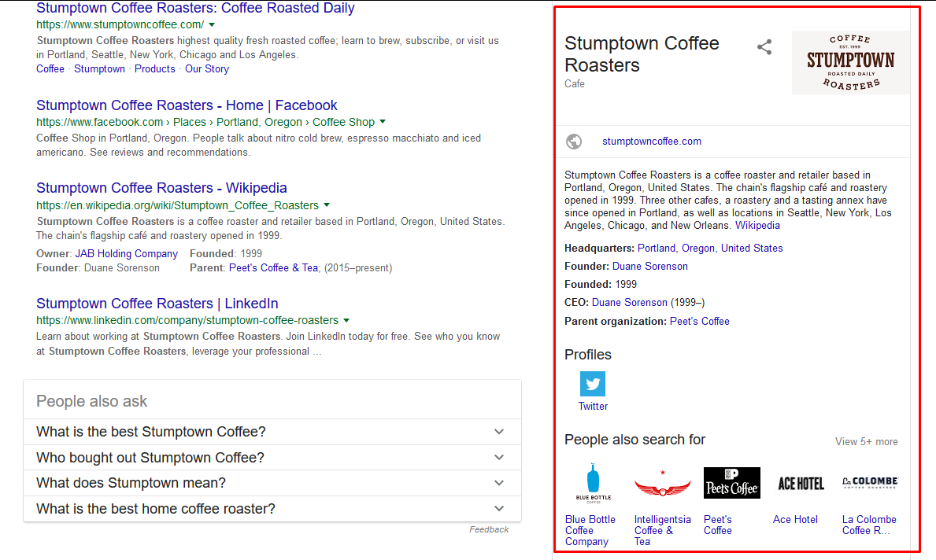Click the globe icon beside stumptowncoffee.com

coord(574,142)
